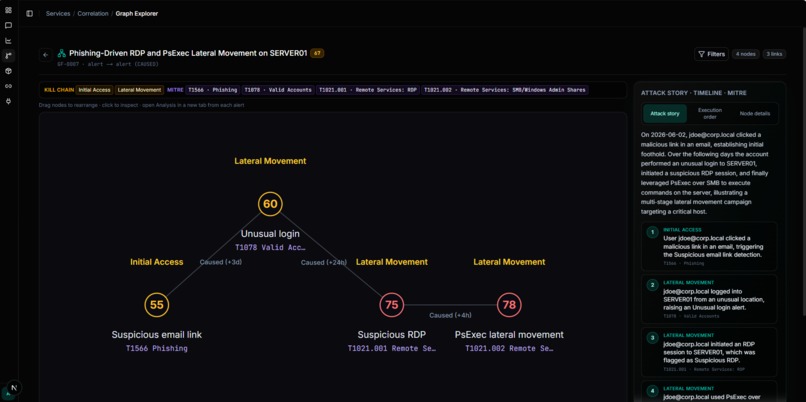Toggle the sidebar panel icon
Viewport: 806px width, 402px height.
(x=29, y=14)
